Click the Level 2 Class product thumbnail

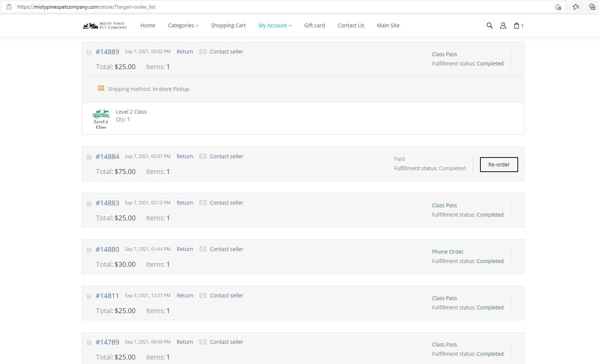[101, 119]
